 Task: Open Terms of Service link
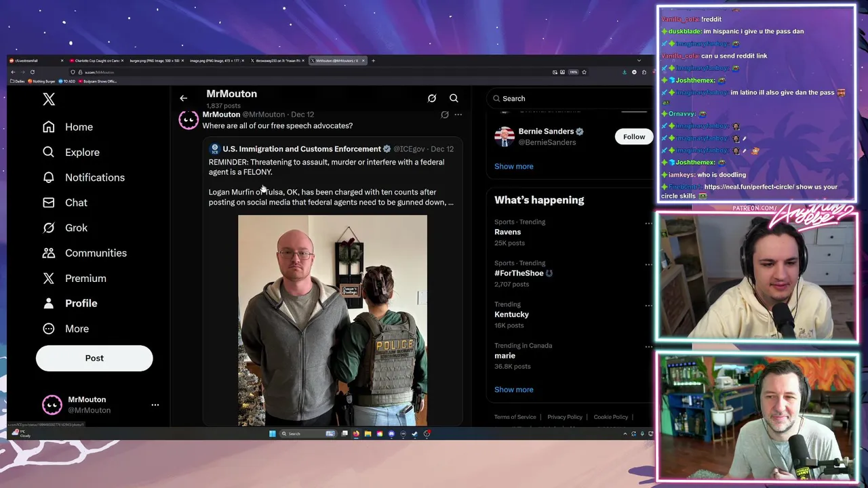pyautogui.click(x=515, y=417)
